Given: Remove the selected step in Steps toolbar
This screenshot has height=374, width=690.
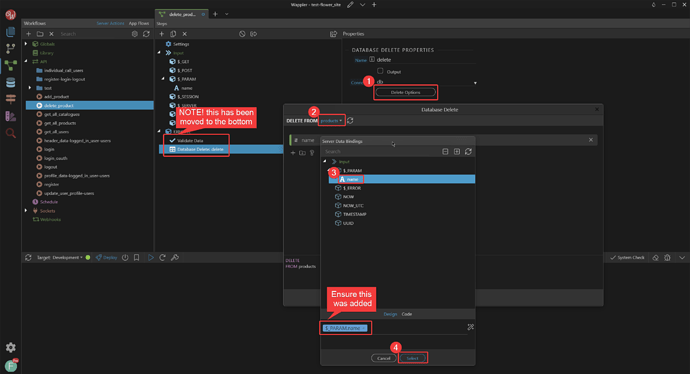Looking at the screenshot, I should click(185, 34).
